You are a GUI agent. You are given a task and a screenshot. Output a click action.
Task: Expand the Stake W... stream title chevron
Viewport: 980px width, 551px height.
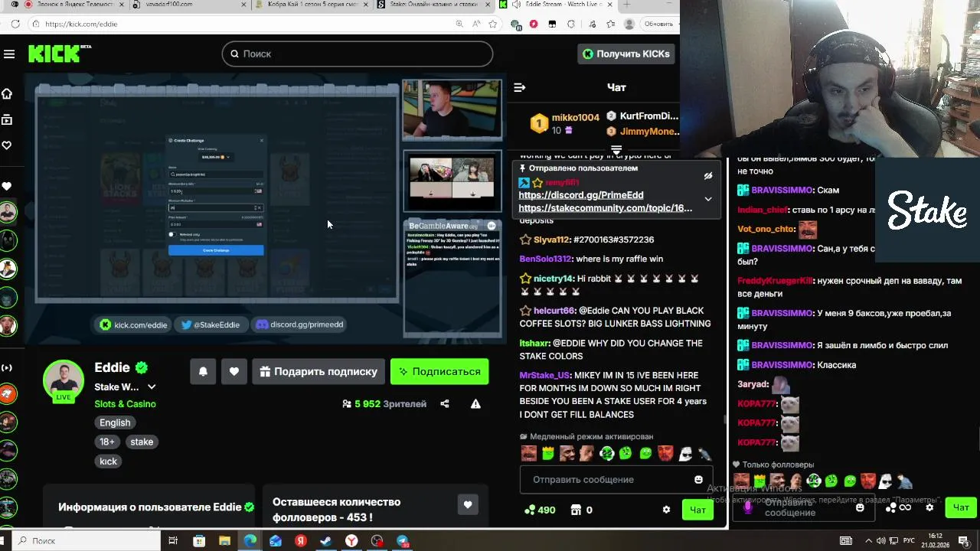152,387
